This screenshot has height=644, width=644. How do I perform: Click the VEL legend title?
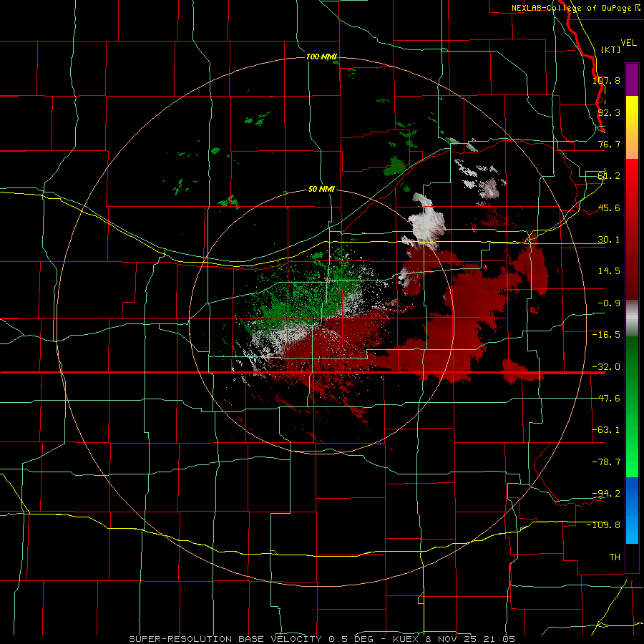(628, 43)
